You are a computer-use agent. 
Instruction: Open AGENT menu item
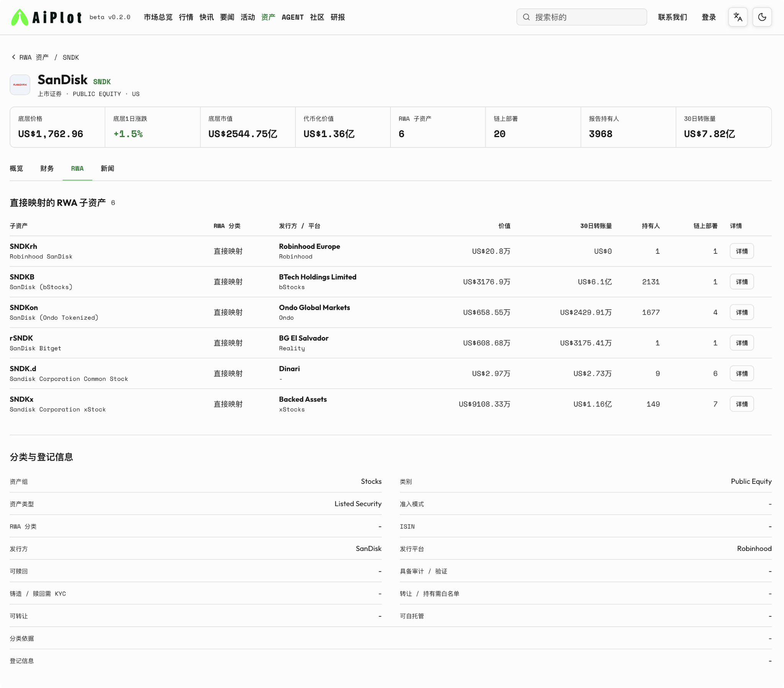[292, 17]
